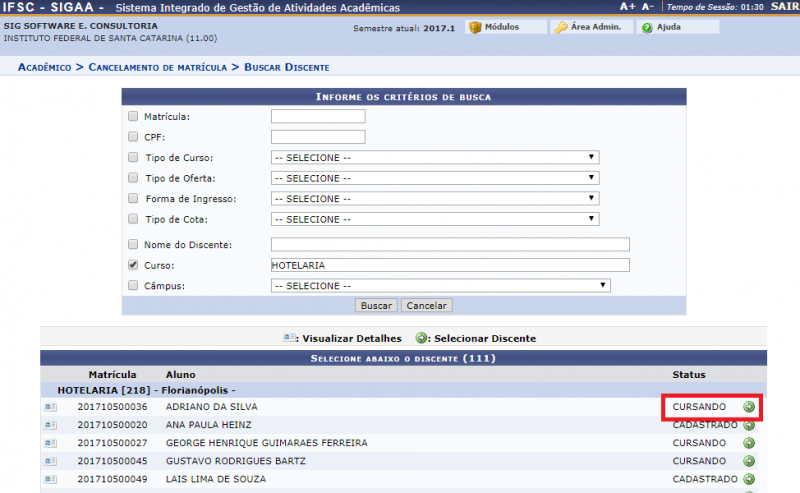This screenshot has height=493, width=800.
Task: Decrease font size with A- control
Action: (648, 7)
